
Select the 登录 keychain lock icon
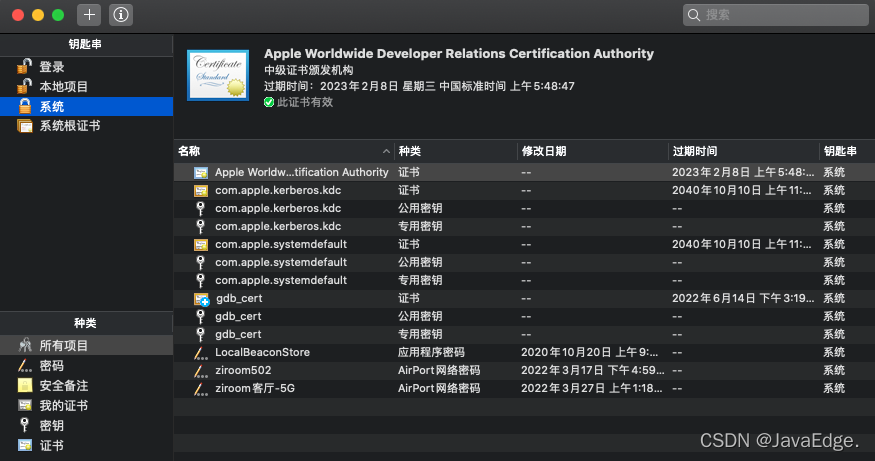click(24, 66)
